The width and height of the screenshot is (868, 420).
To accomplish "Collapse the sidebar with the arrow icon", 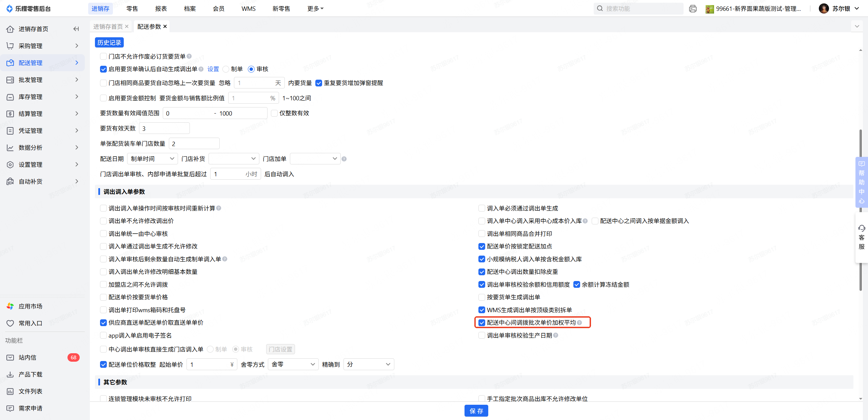I will [x=76, y=29].
